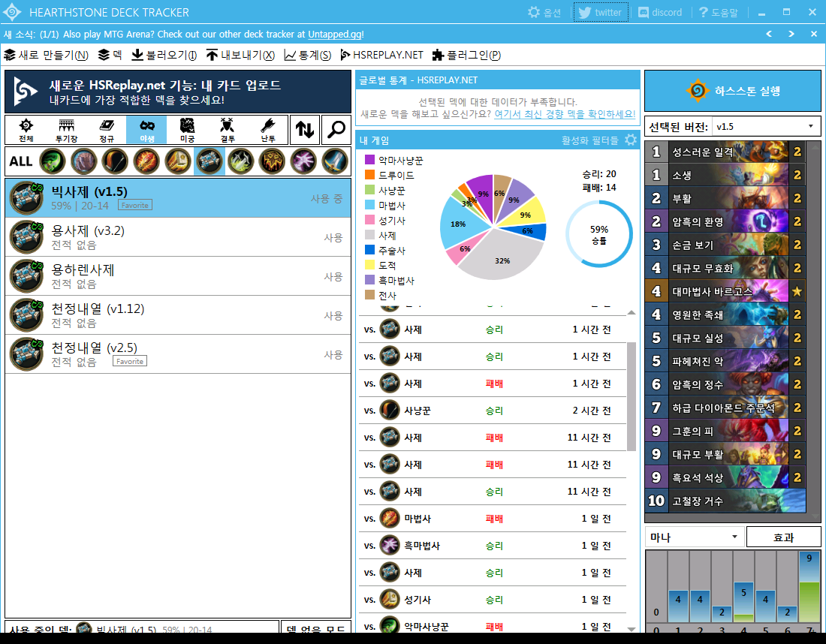Open 활성화 필터들 filter settings gear
The height and width of the screenshot is (644, 826).
pyautogui.click(x=631, y=140)
